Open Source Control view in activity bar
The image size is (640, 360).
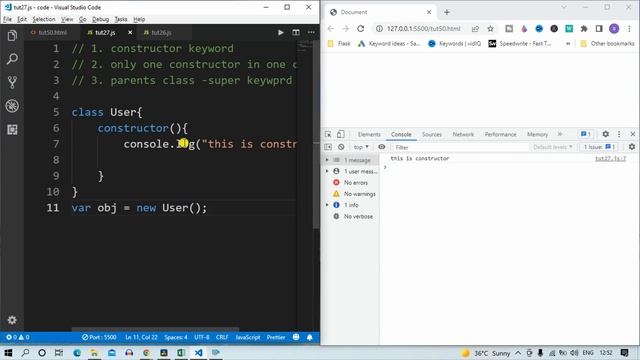pos(12,82)
